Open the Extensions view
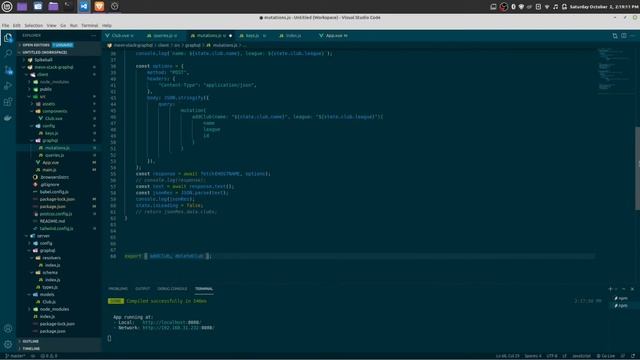This screenshot has height=360, width=640. coord(8,102)
